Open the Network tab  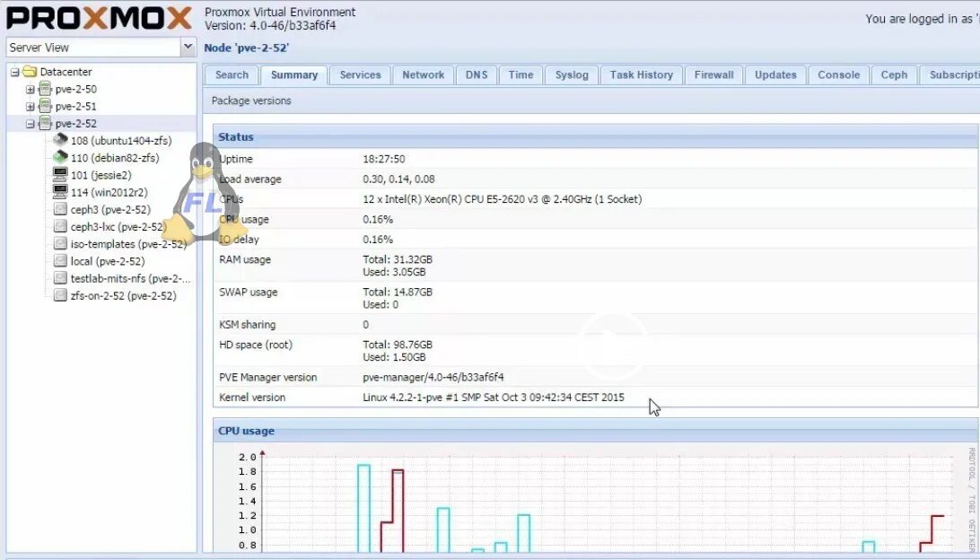point(423,75)
